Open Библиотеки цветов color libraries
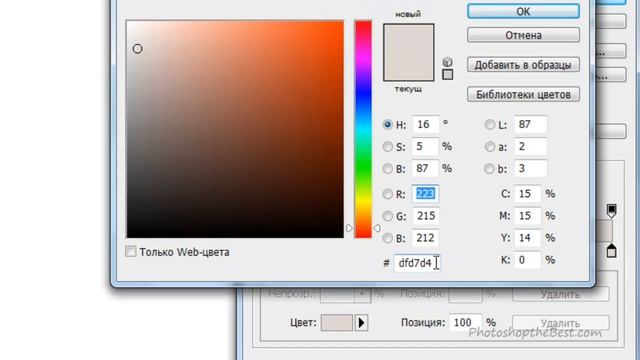Viewport: 640px width, 360px height. tap(523, 94)
